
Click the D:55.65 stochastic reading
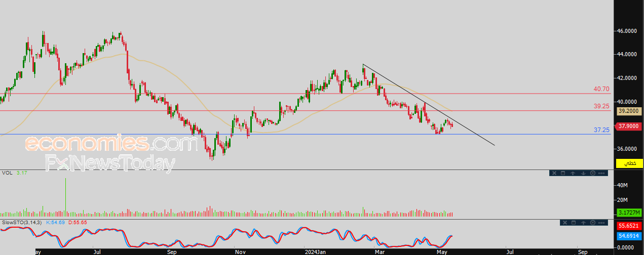[x=77, y=222]
